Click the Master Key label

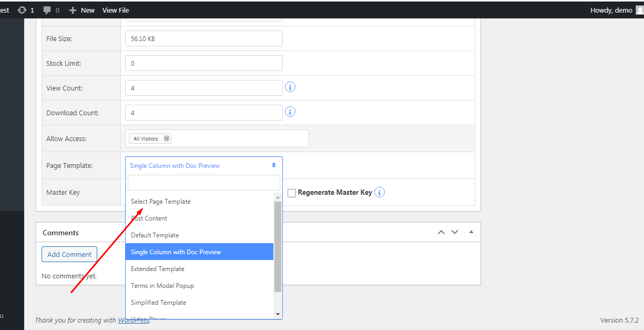pos(63,192)
